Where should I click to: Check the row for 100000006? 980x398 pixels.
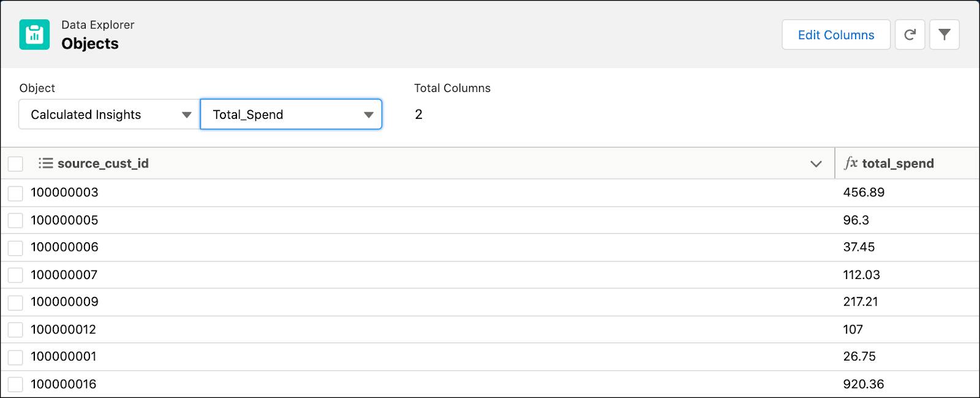[15, 248]
